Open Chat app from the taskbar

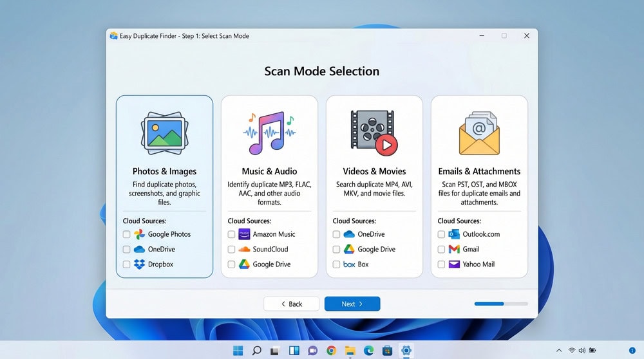point(312,351)
